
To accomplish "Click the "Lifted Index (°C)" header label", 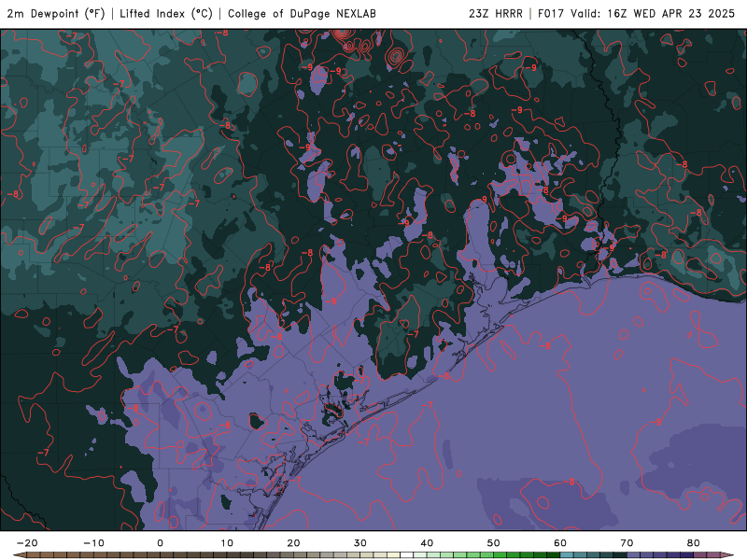I will pyautogui.click(x=166, y=13).
